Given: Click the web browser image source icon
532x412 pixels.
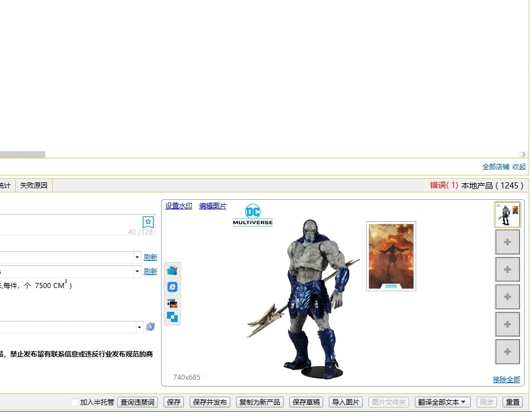Looking at the screenshot, I should click(173, 287).
